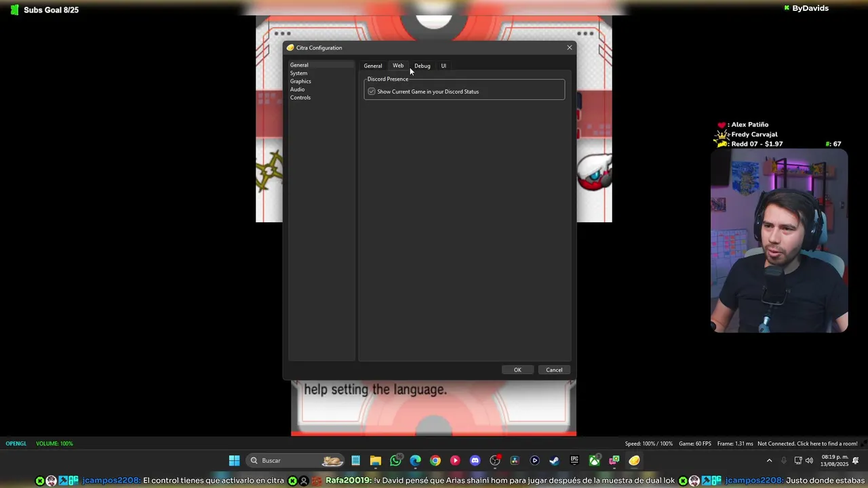Screen dimensions: 868x488
Task: Open network settings from the system tray
Action: [x=798, y=461]
